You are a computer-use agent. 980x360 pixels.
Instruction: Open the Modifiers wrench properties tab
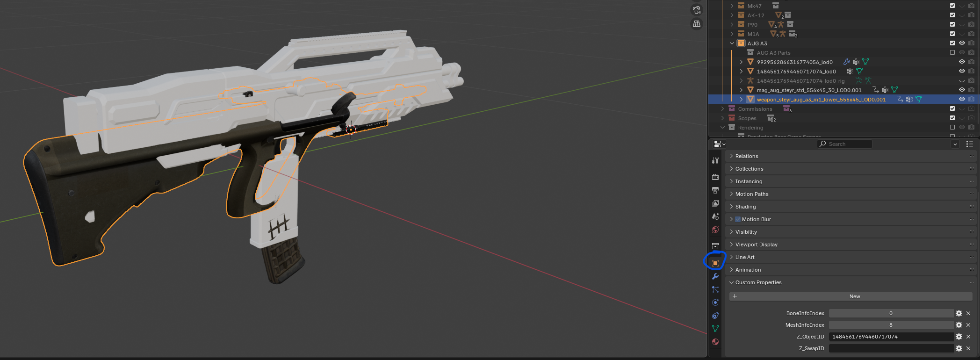coord(715,276)
